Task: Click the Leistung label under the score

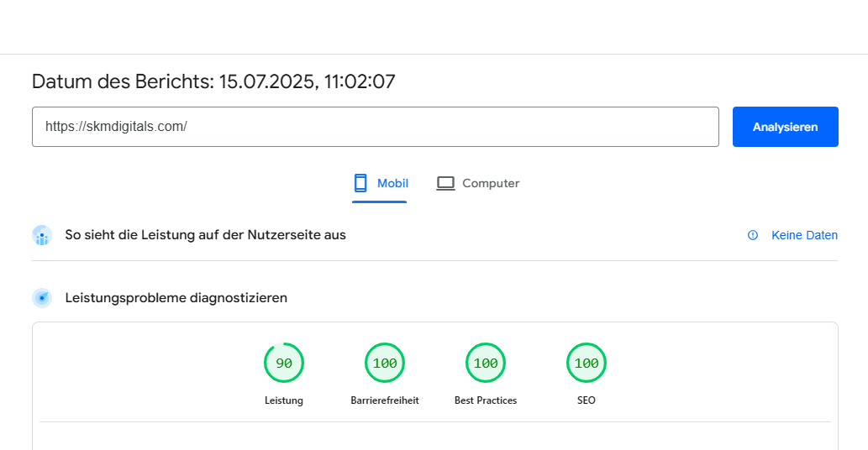Action: [x=284, y=400]
